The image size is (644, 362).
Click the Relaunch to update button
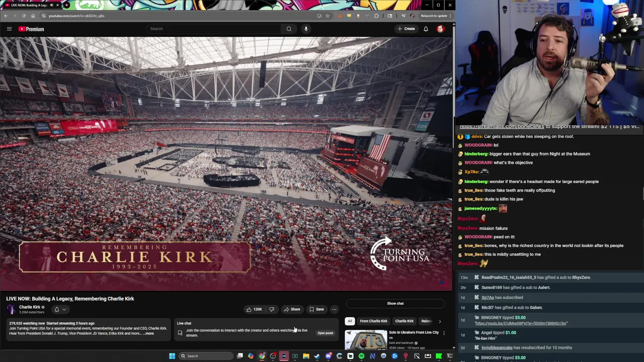pyautogui.click(x=434, y=16)
